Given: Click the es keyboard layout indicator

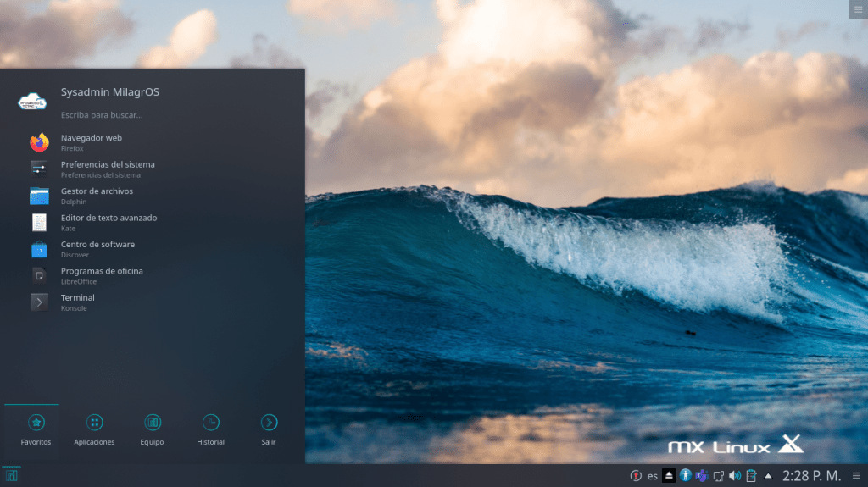Looking at the screenshot, I should (x=652, y=476).
